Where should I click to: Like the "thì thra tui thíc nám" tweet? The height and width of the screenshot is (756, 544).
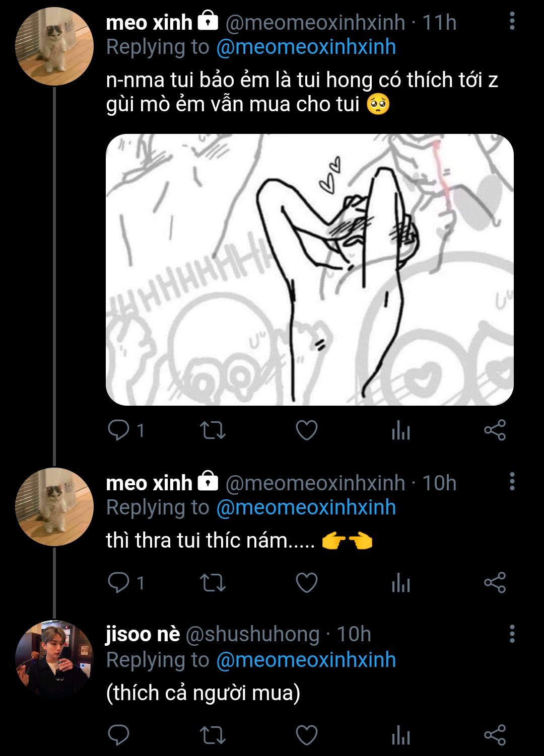coord(306,583)
